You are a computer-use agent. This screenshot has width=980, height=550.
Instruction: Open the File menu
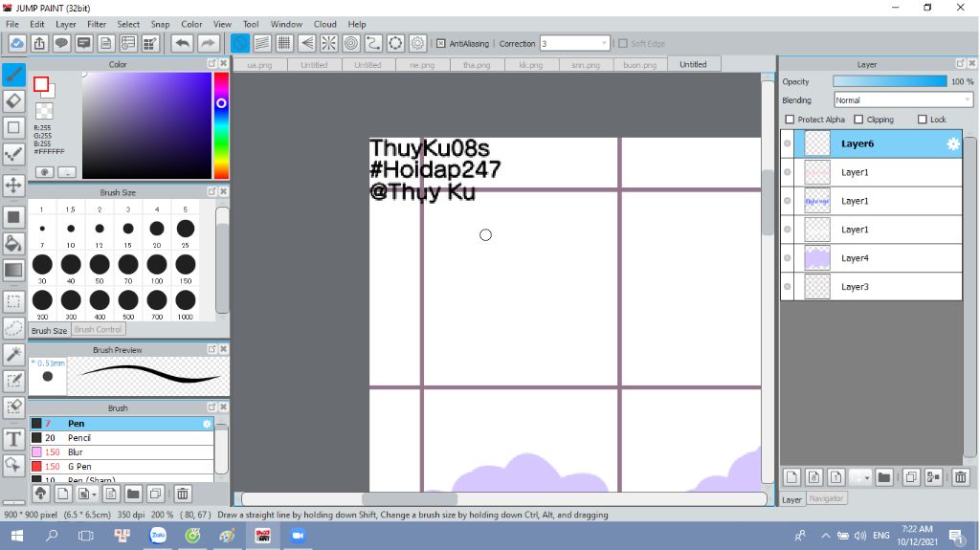[11, 24]
